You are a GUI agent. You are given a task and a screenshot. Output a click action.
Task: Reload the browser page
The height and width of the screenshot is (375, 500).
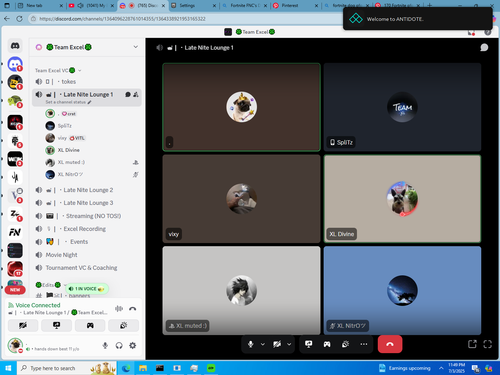19,19
